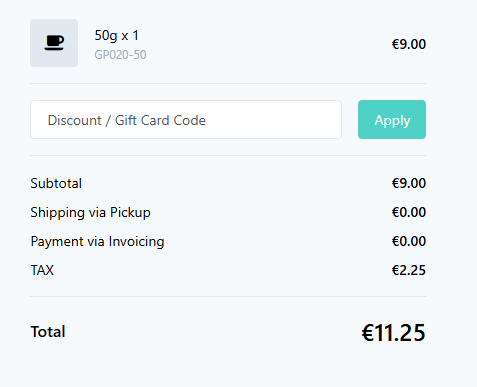Apply the discount code
The image size is (477, 387).
(392, 119)
